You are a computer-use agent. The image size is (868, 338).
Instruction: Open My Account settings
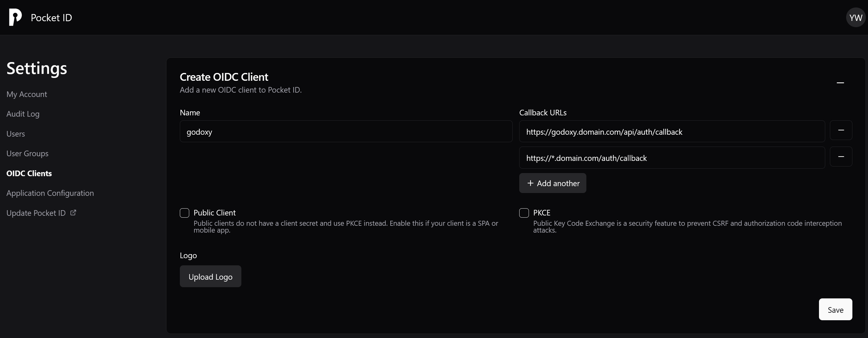tap(27, 94)
